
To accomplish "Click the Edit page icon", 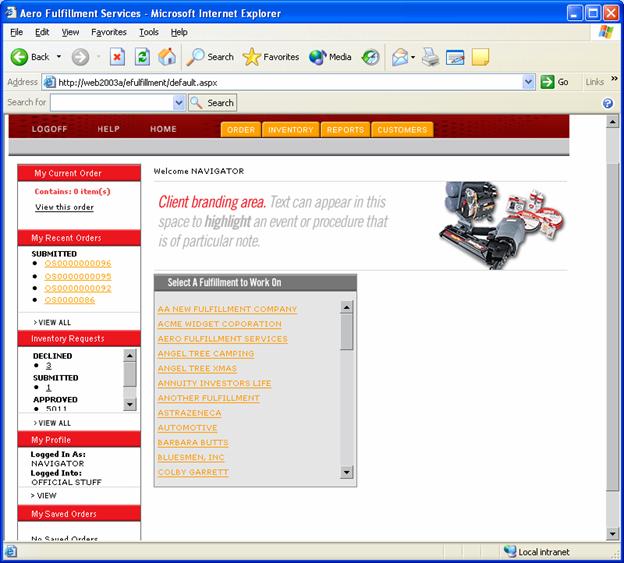I will (455, 57).
